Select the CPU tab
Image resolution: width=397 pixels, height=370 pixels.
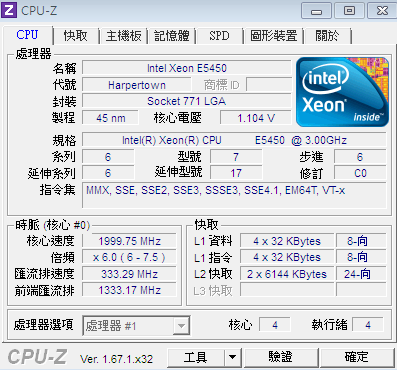click(x=28, y=35)
